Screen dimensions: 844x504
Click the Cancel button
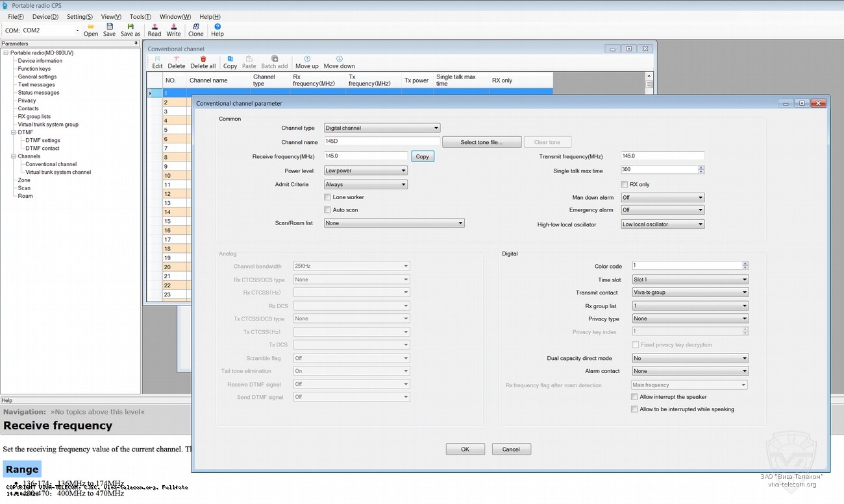(x=511, y=449)
